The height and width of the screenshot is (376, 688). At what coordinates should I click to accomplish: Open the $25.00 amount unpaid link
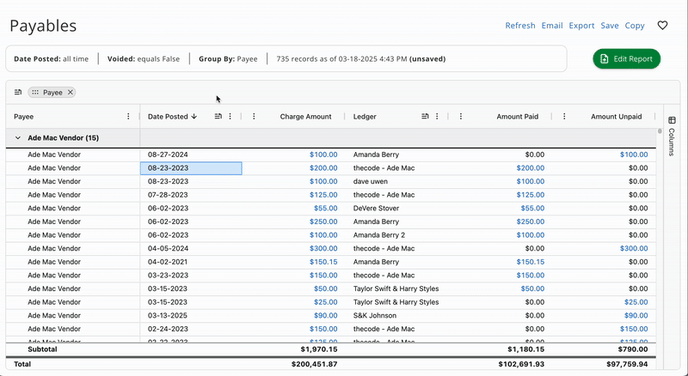pyautogui.click(x=636, y=302)
